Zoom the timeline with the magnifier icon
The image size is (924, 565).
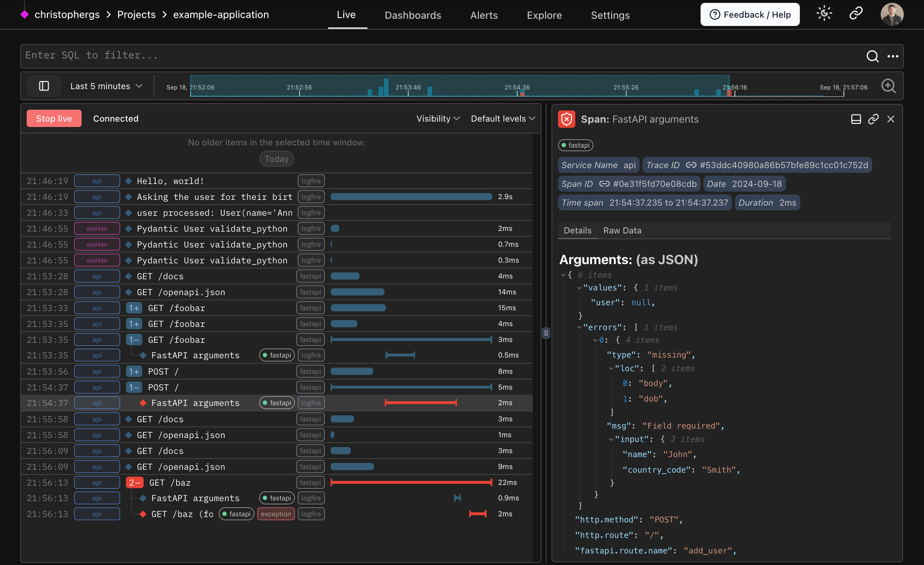888,86
